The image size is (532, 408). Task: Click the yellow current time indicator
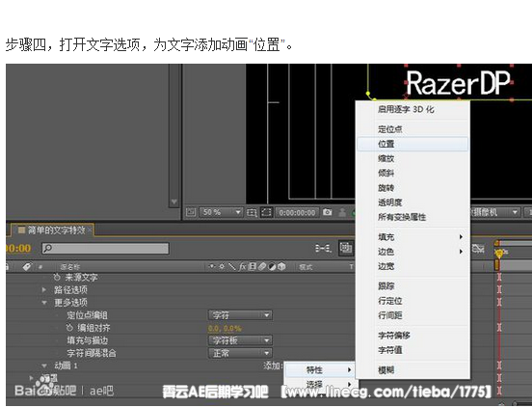pyautogui.click(x=499, y=254)
